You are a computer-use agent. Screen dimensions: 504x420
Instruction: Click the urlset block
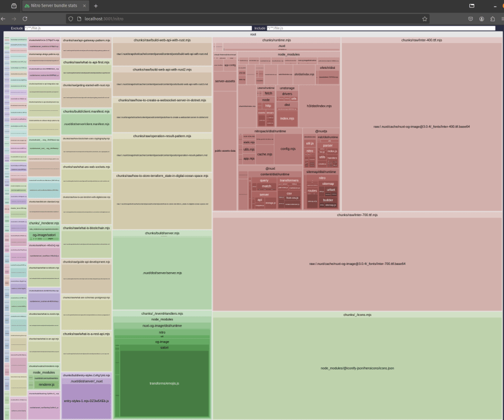tap(331, 190)
